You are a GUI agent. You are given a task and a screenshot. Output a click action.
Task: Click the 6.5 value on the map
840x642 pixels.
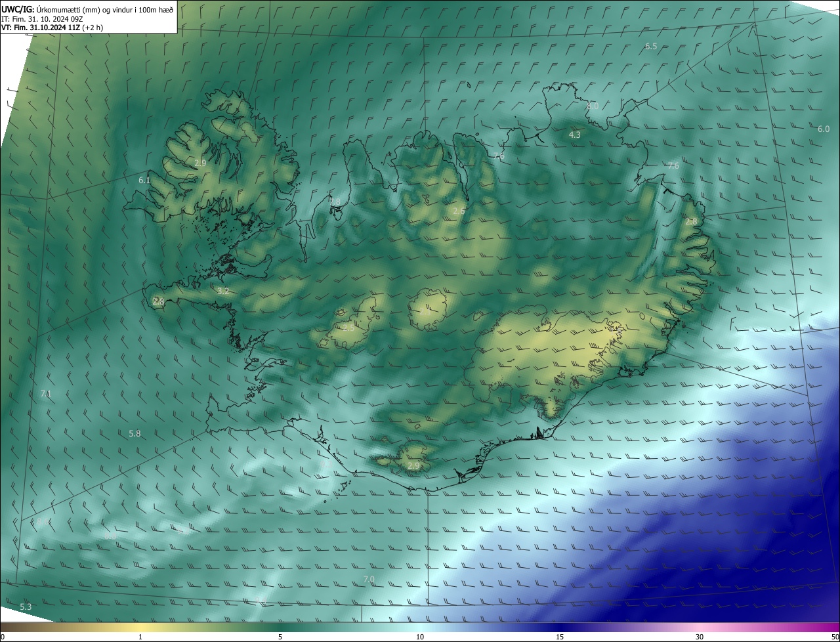[x=651, y=46]
